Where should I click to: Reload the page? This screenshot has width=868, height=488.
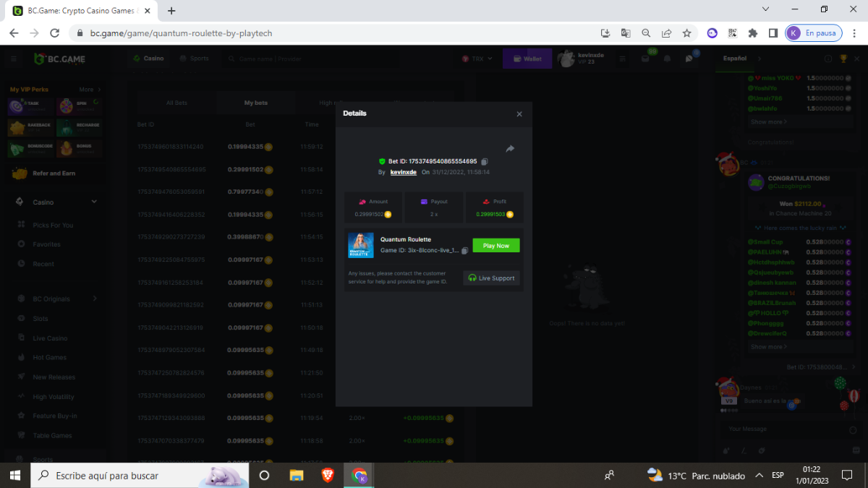(x=54, y=33)
